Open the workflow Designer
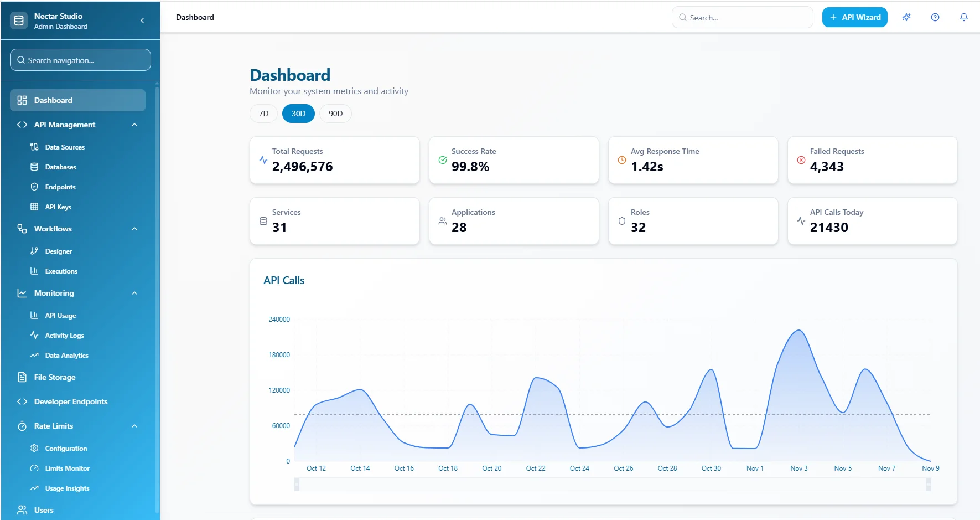The height and width of the screenshot is (520, 980). coord(58,251)
